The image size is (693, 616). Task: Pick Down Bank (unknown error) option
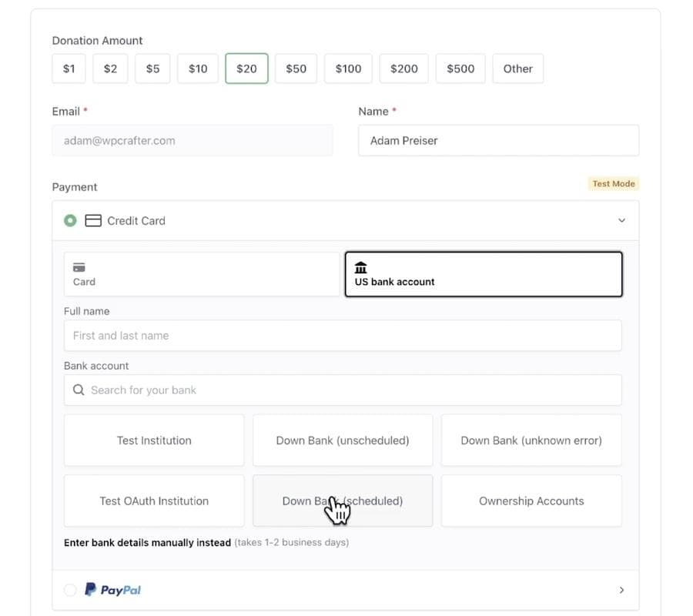(531, 440)
